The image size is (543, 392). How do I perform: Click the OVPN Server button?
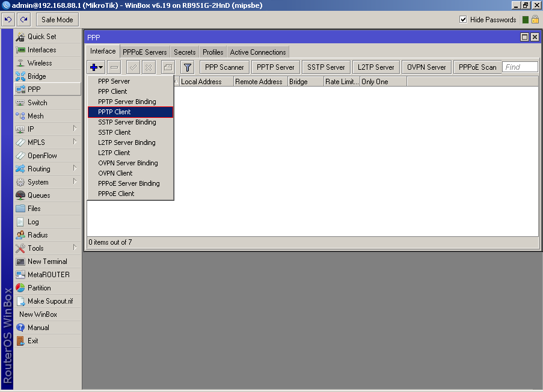tap(427, 67)
